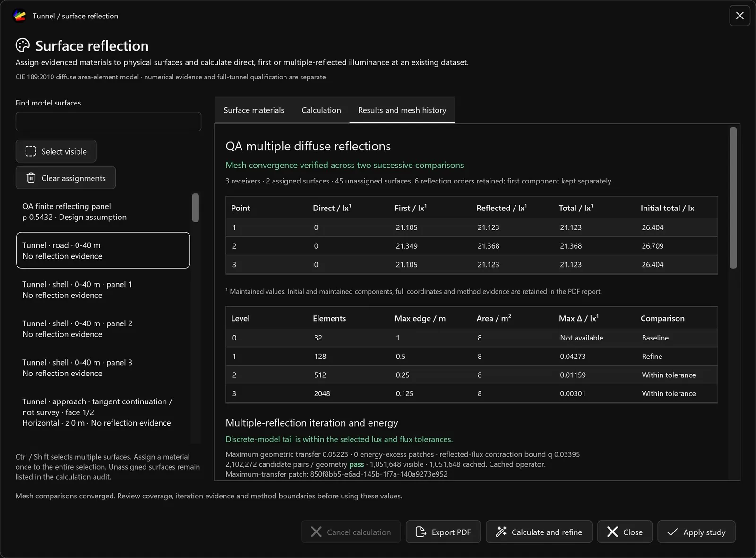Viewport: 756px width, 558px height.
Task: Click the Cancel calculation button
Action: tap(351, 532)
